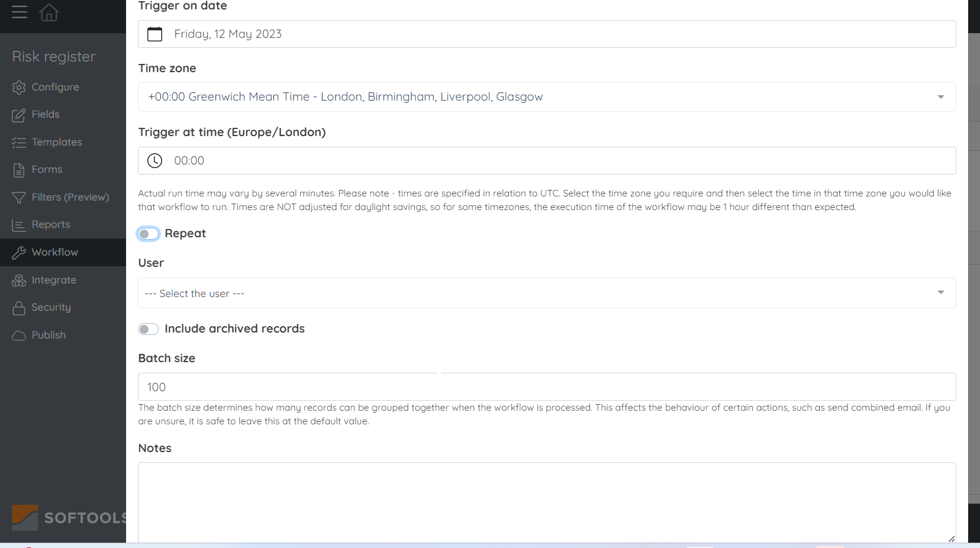
Task: Toggle Include archived records switch
Action: [x=148, y=329]
